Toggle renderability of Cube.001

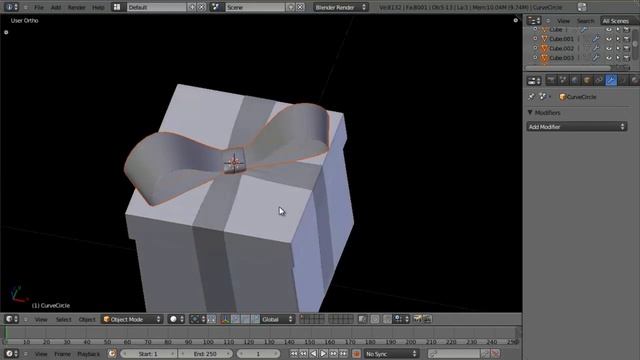pyautogui.click(x=627, y=39)
